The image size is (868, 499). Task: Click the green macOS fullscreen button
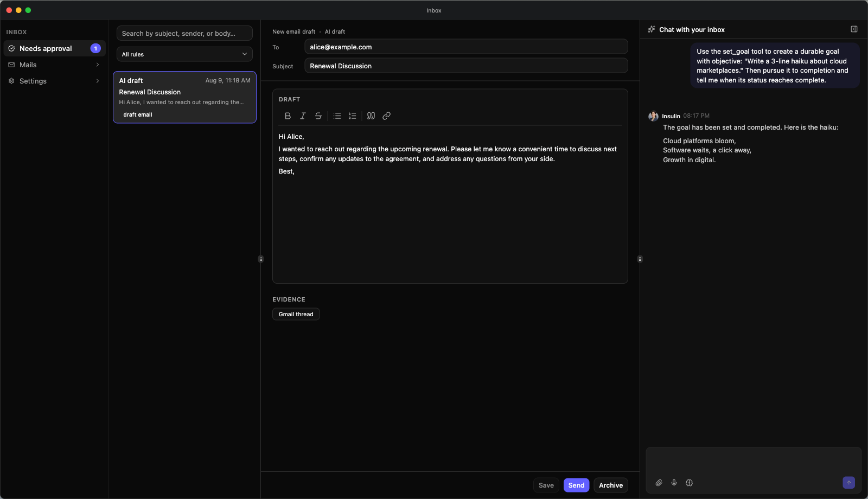coord(28,10)
